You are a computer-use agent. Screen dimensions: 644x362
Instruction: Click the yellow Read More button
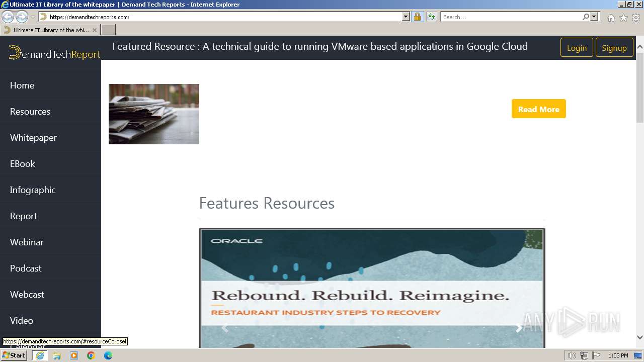[538, 109]
